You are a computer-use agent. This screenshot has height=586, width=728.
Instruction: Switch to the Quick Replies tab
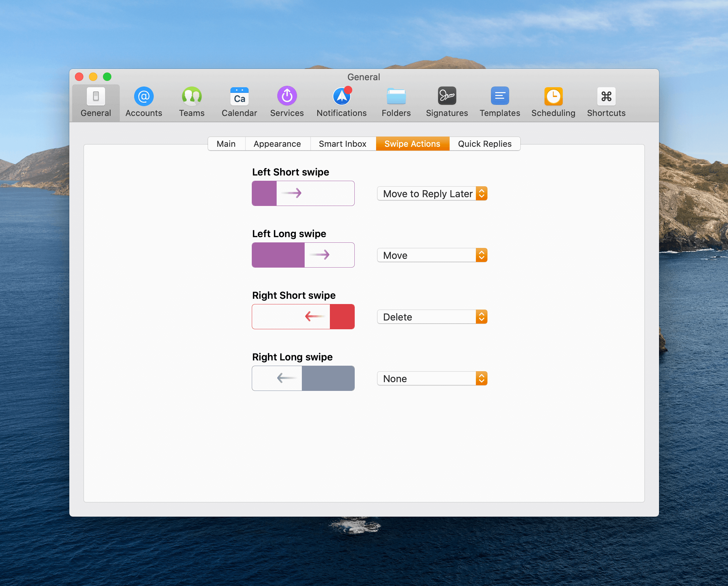(485, 144)
